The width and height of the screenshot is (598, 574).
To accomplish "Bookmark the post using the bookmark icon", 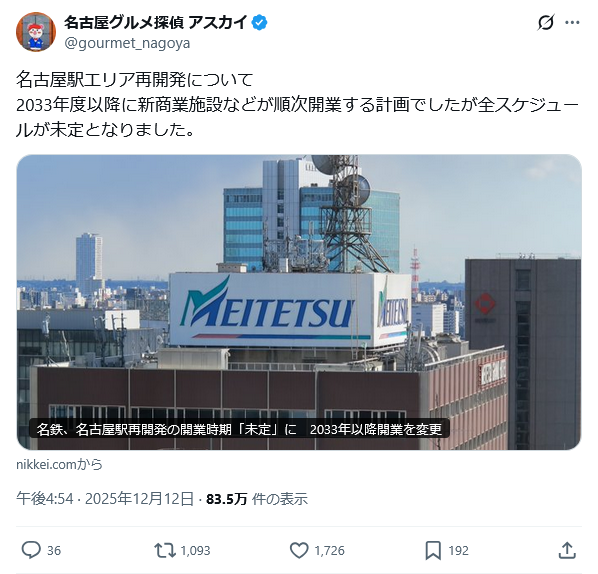I will pyautogui.click(x=433, y=550).
